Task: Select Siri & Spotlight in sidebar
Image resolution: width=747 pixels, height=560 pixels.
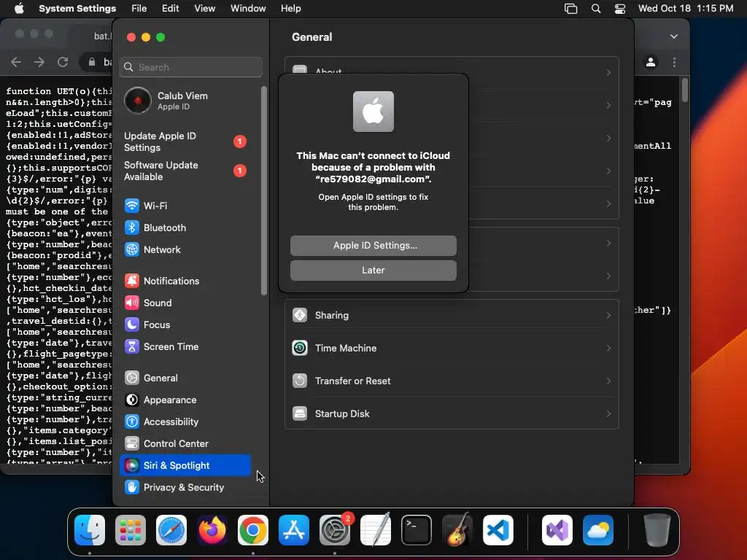Action: click(185, 466)
